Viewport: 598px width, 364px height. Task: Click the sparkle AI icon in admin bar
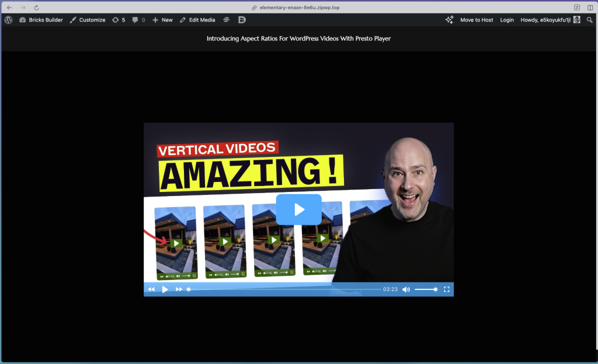[x=449, y=20]
